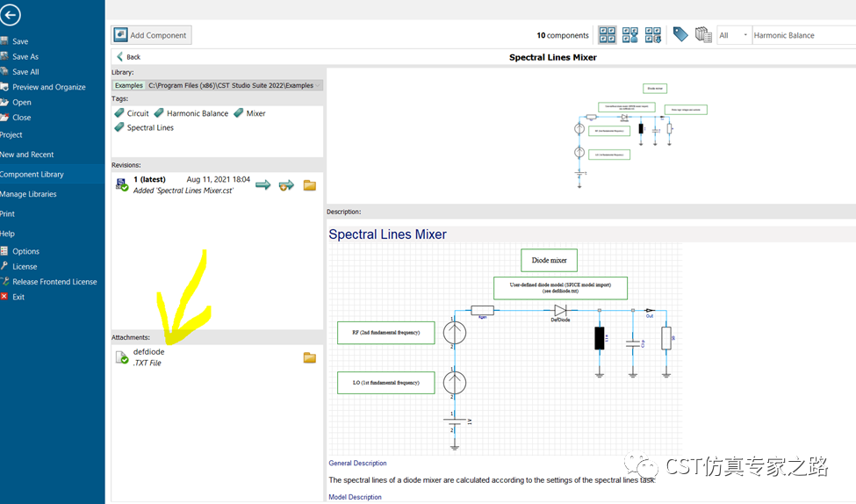Click Exit in the sidebar
The image size is (856, 504).
tap(18, 297)
